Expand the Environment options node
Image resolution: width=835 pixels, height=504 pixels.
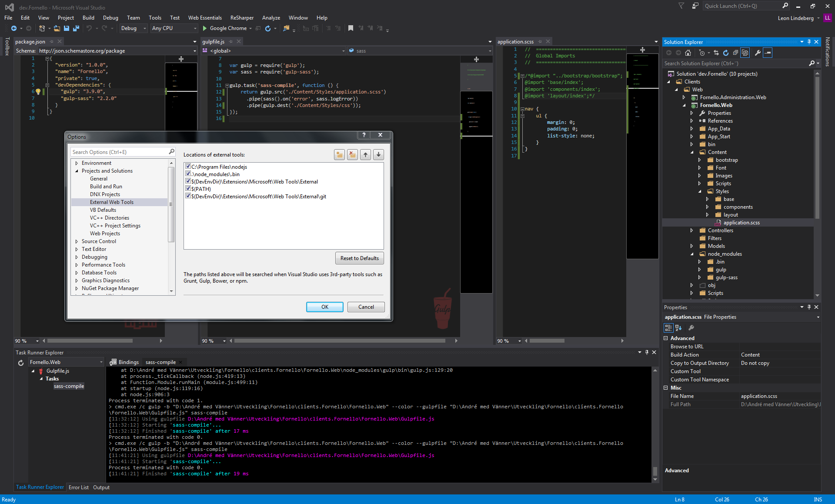(x=77, y=163)
